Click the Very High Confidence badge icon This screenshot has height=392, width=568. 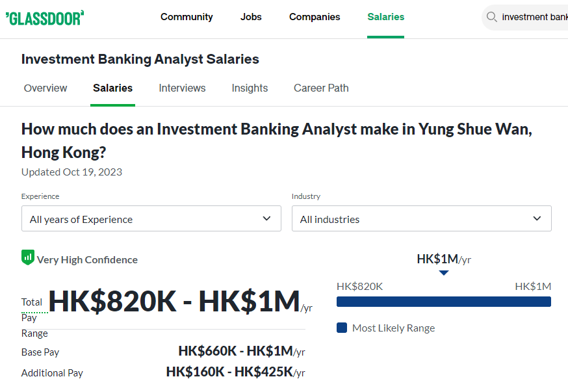click(28, 257)
